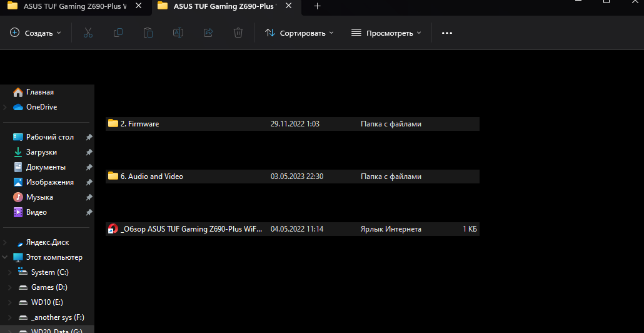The image size is (644, 333).
Task: Go to Рабочий стол quick access
Action: click(x=50, y=137)
